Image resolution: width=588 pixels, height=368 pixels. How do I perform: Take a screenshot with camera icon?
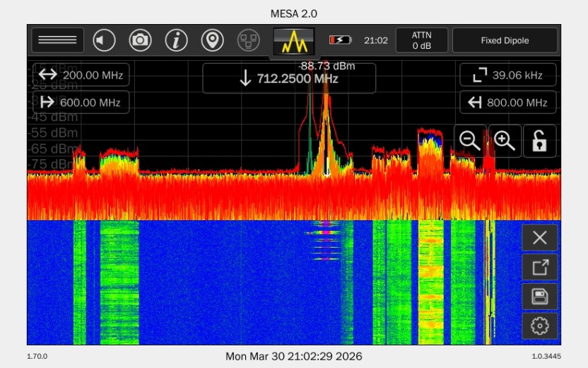(140, 40)
